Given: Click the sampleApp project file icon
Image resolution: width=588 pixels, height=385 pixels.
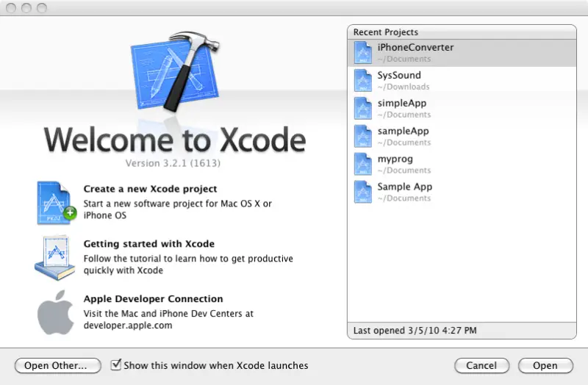Looking at the screenshot, I should coord(364,136).
